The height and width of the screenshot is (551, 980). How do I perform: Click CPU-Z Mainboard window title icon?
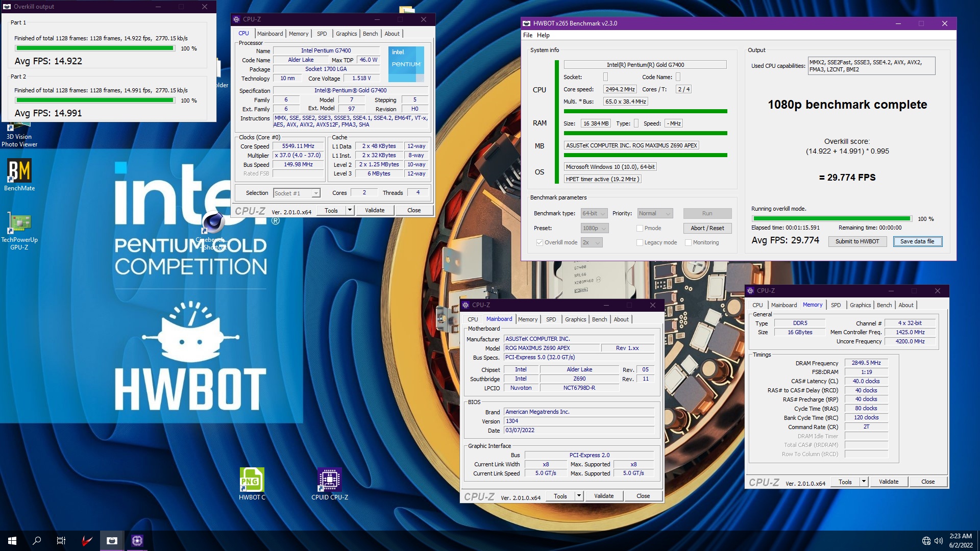[466, 305]
